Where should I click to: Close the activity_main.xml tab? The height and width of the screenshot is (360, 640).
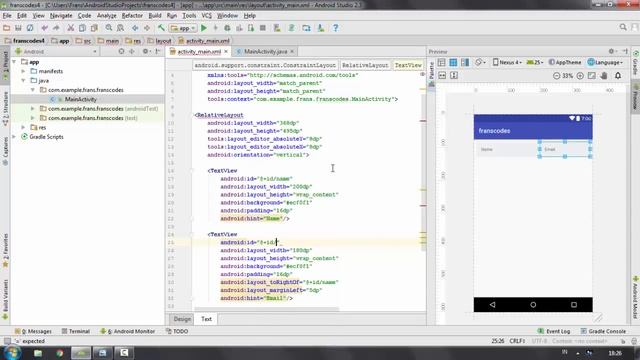(226, 52)
